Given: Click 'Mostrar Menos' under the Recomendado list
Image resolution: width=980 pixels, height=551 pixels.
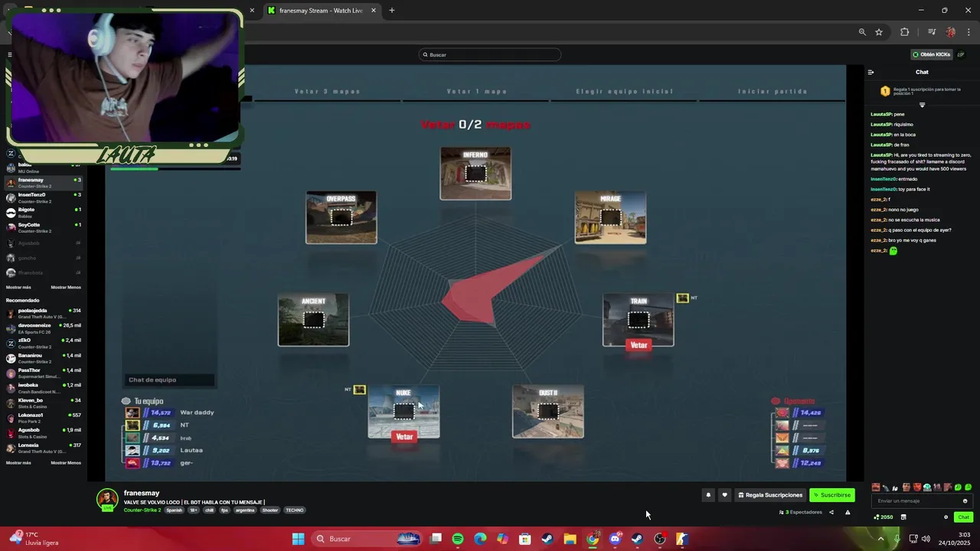Looking at the screenshot, I should pos(66,462).
